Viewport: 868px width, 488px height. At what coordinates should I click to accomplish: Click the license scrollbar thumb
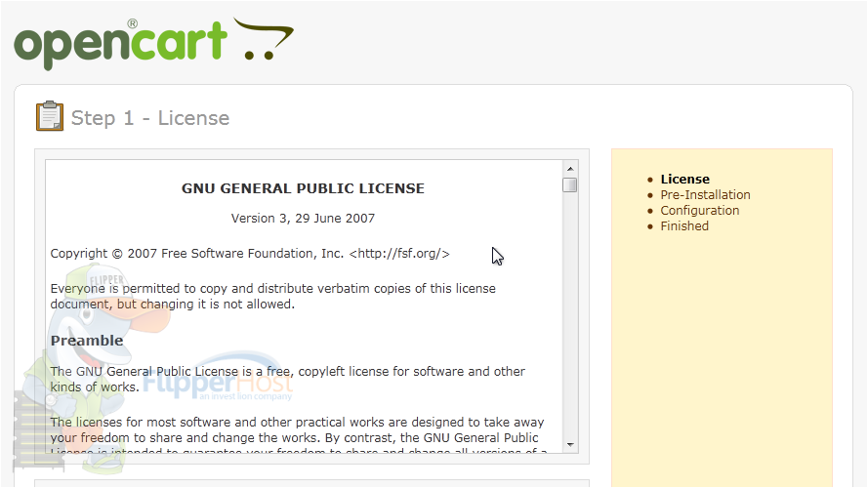569,184
